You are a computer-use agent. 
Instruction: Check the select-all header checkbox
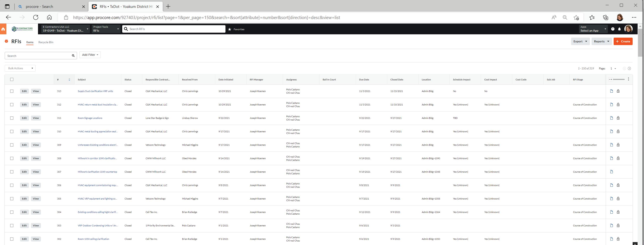pos(12,80)
